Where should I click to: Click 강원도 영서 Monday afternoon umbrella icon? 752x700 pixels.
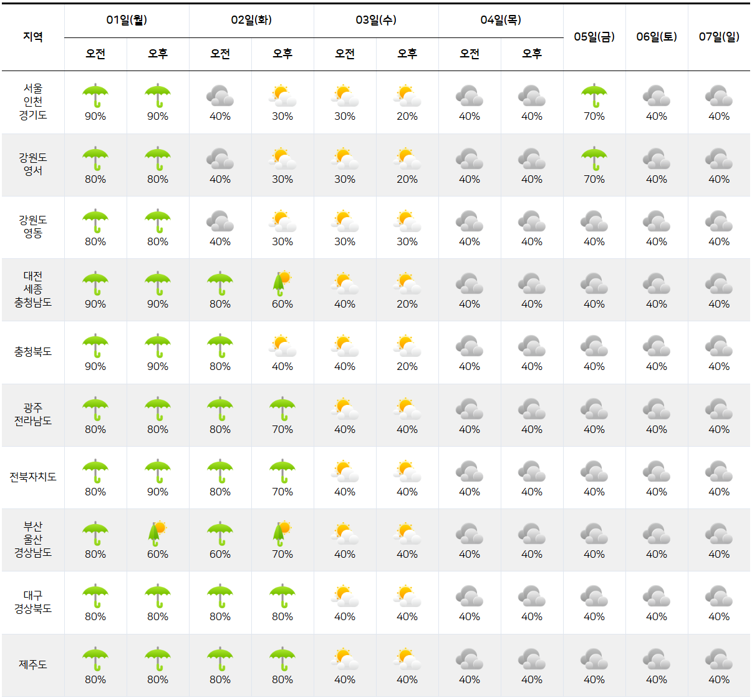[x=158, y=159]
